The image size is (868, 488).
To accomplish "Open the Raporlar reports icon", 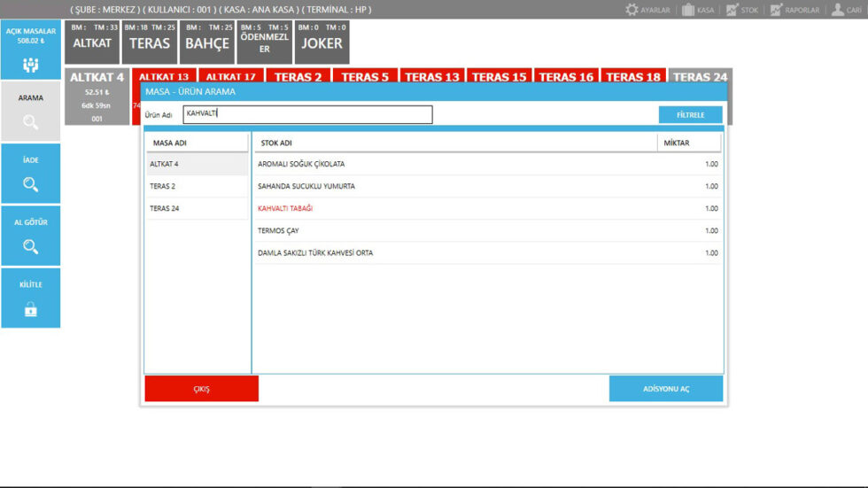I will pos(776,10).
